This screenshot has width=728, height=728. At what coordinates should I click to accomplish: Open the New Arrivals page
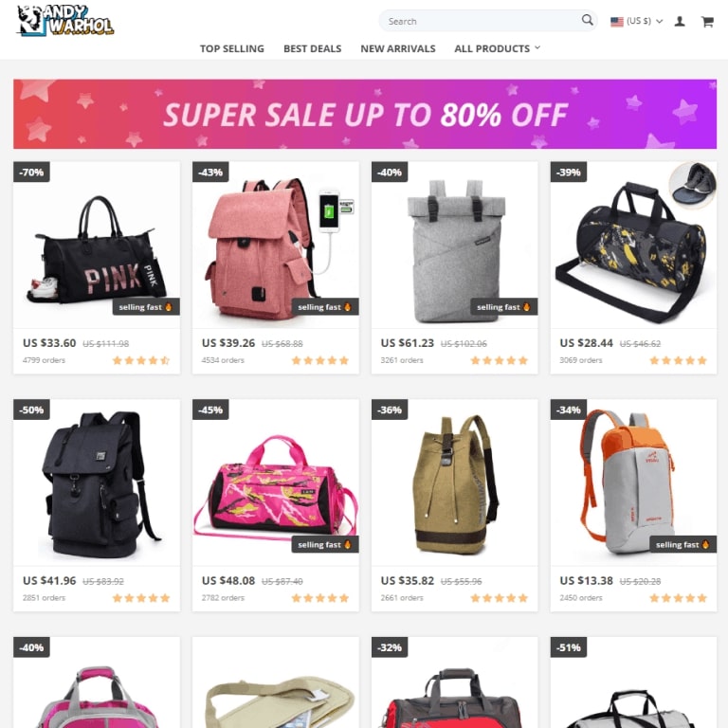tap(398, 48)
